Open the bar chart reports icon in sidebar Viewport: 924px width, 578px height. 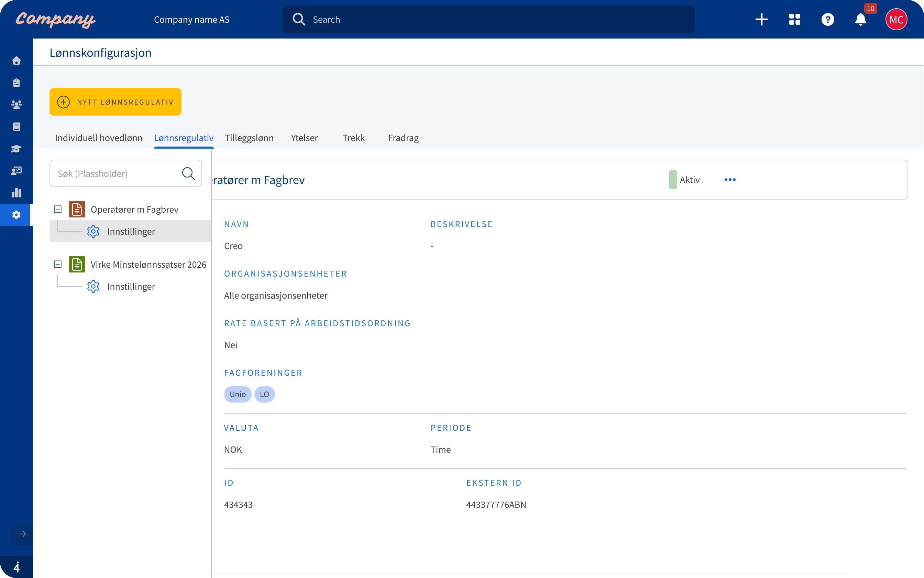[16, 193]
